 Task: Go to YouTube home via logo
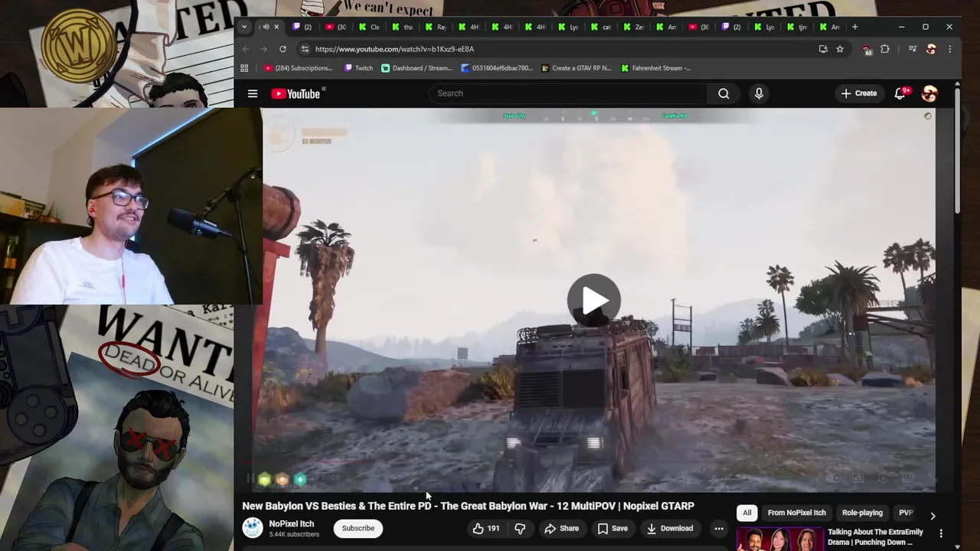click(x=298, y=93)
